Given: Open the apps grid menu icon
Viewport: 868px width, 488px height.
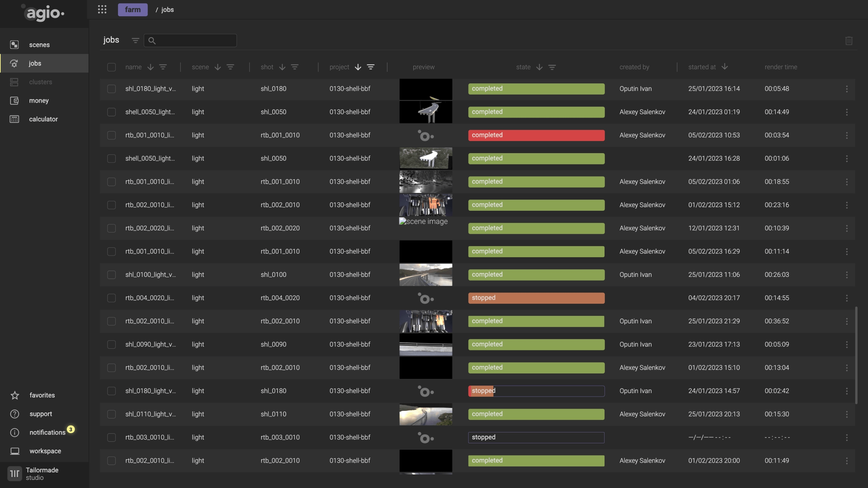Looking at the screenshot, I should pos(102,9).
